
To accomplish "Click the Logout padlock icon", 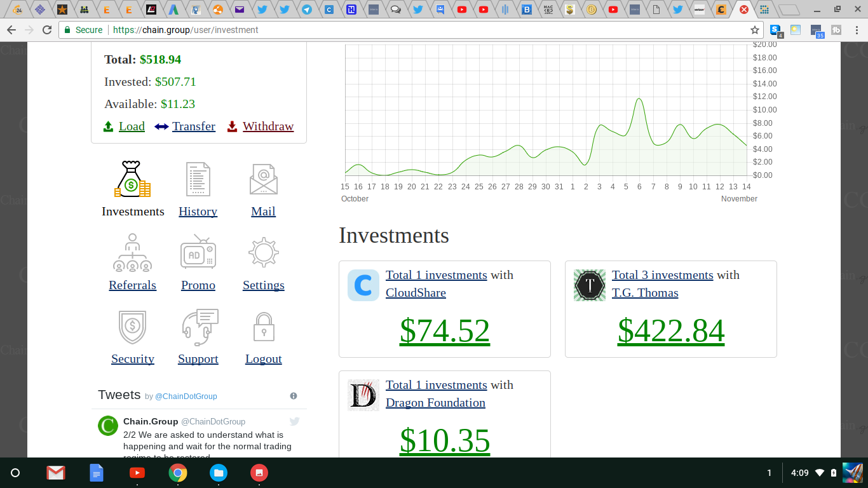I will pos(263,327).
